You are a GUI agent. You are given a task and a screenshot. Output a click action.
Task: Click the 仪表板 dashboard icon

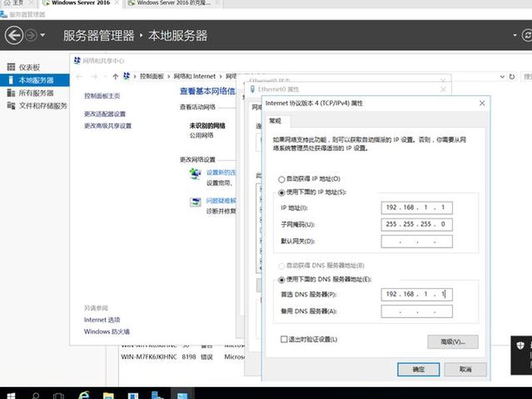pyautogui.click(x=11, y=67)
